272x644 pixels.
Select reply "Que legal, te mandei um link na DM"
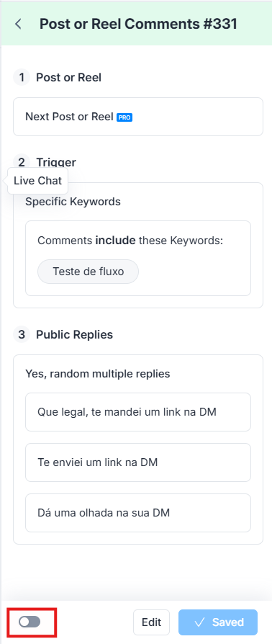[x=138, y=412]
